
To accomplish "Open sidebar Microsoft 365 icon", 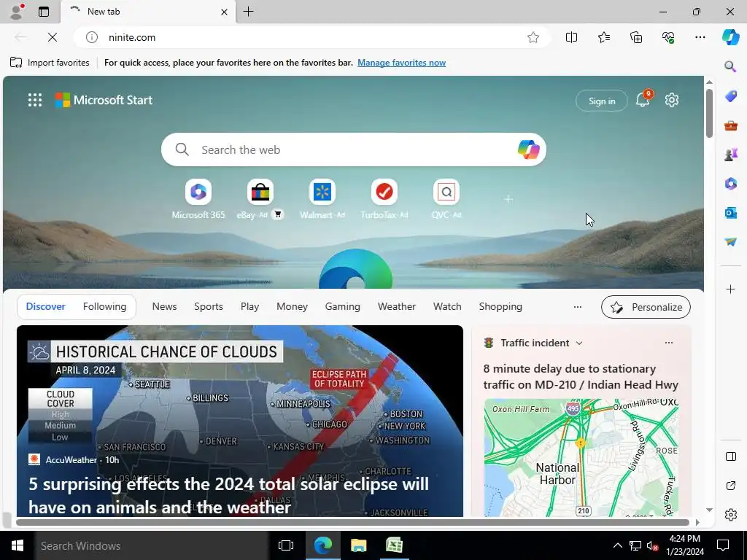I will (730, 183).
